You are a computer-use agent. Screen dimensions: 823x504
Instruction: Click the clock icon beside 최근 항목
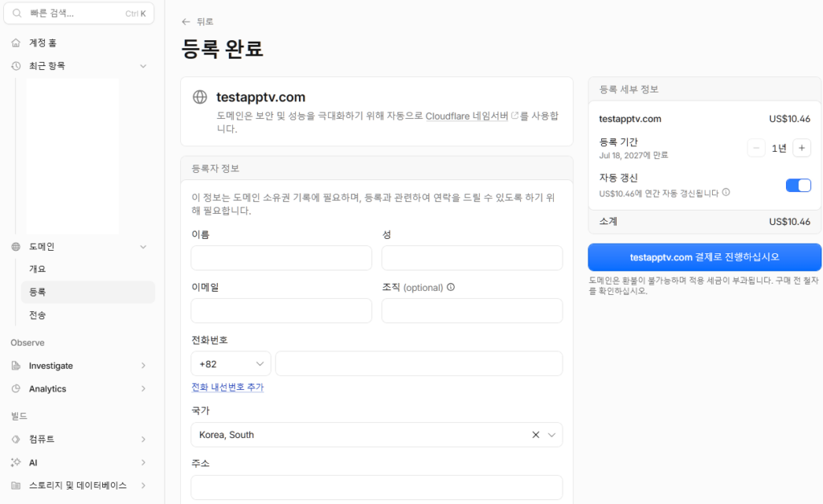coord(16,66)
